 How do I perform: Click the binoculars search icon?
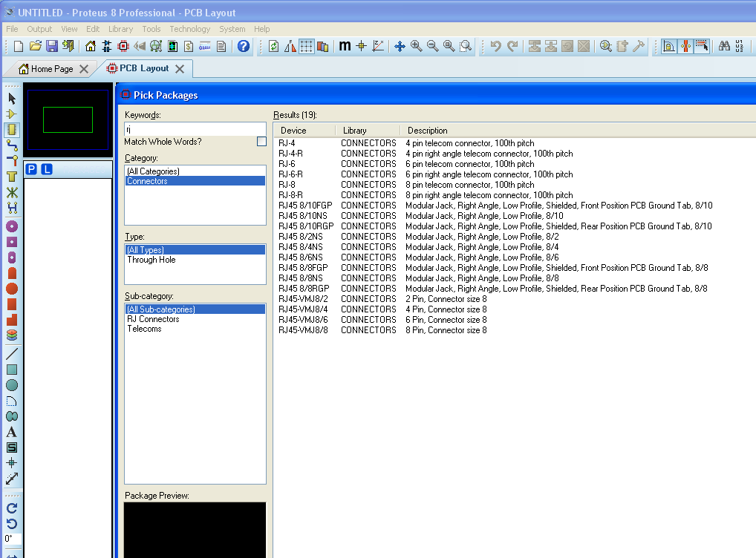click(724, 46)
